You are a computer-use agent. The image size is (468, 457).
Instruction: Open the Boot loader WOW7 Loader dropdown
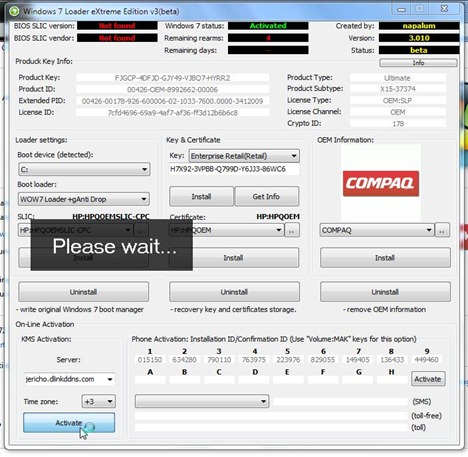84,199
